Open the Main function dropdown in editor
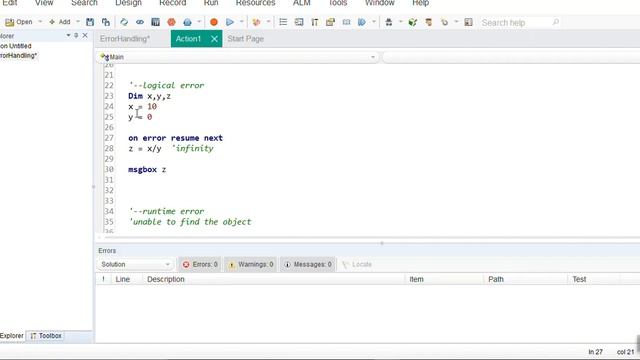 pyautogui.click(x=238, y=57)
